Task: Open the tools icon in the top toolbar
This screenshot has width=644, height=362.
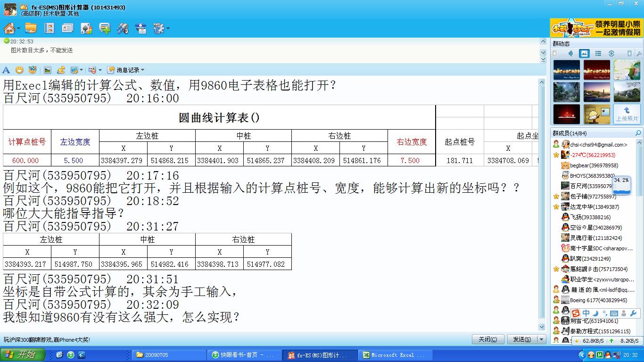Action: click(x=123, y=28)
